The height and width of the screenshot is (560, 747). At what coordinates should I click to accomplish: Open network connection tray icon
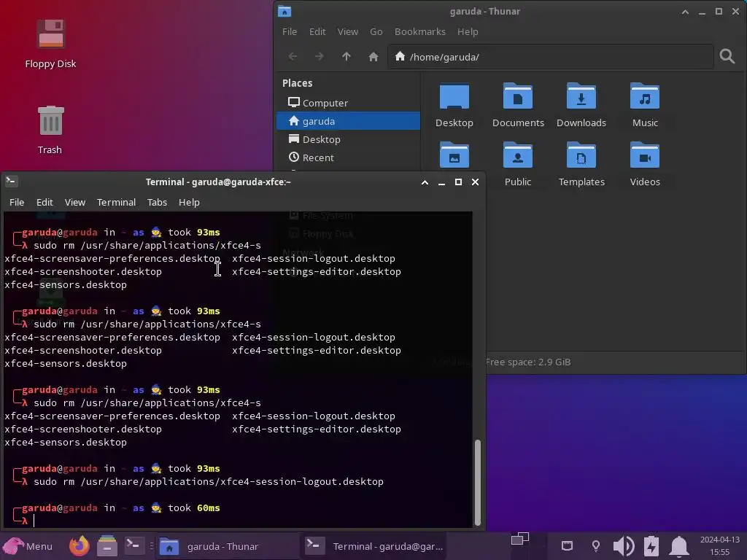pos(567,545)
